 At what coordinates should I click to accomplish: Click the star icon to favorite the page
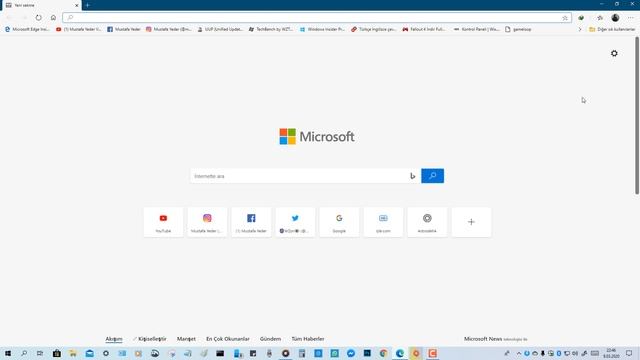click(x=565, y=18)
